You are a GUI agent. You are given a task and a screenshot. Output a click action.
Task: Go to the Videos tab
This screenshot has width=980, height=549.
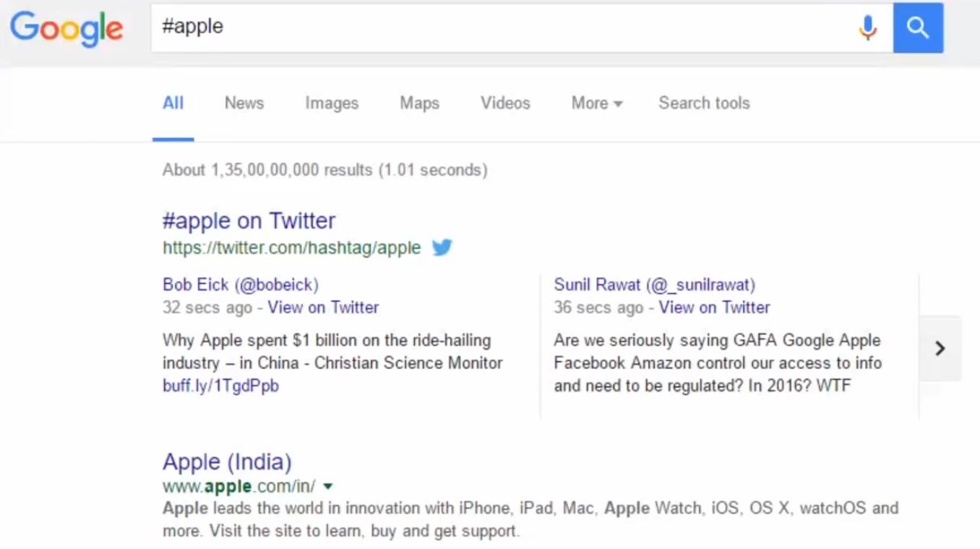(505, 103)
